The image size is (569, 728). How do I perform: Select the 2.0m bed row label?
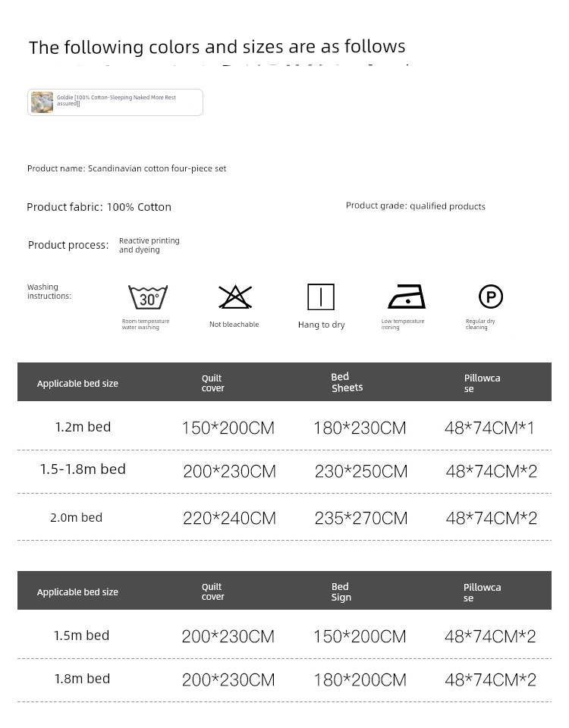76,518
